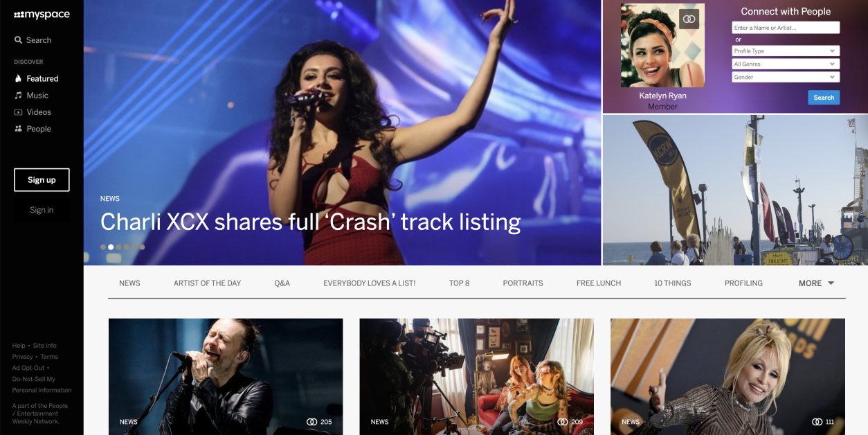Image resolution: width=868 pixels, height=435 pixels.
Task: Select first carousel dot indicator
Action: 103,247
